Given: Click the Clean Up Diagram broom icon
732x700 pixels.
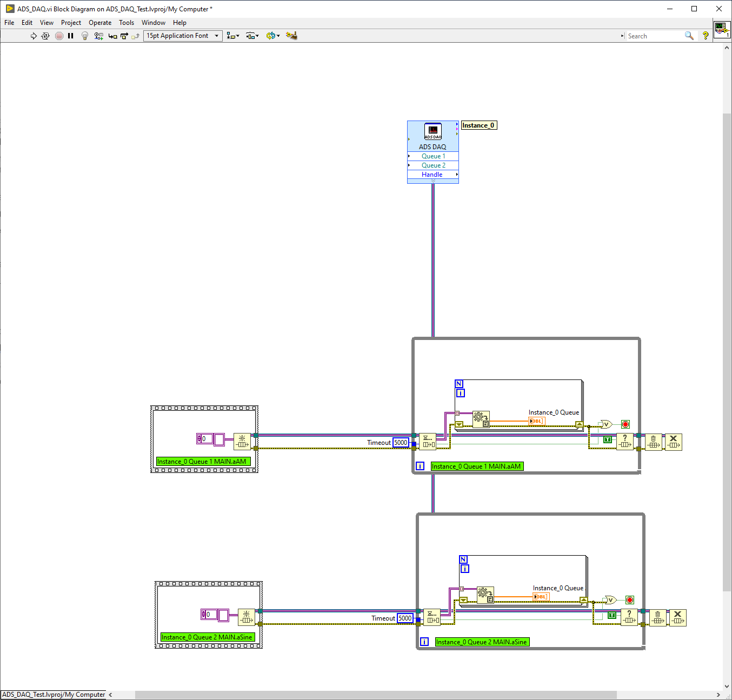Looking at the screenshot, I should (x=291, y=36).
